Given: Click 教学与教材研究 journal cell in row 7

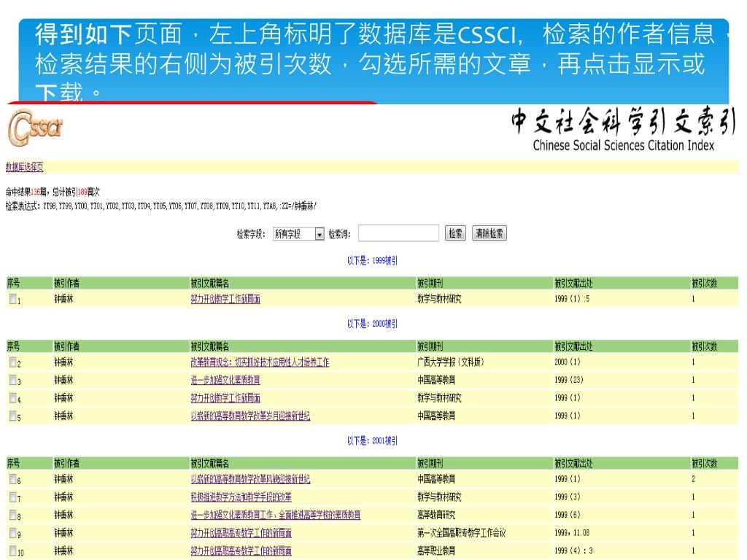Looking at the screenshot, I should coord(439,497).
